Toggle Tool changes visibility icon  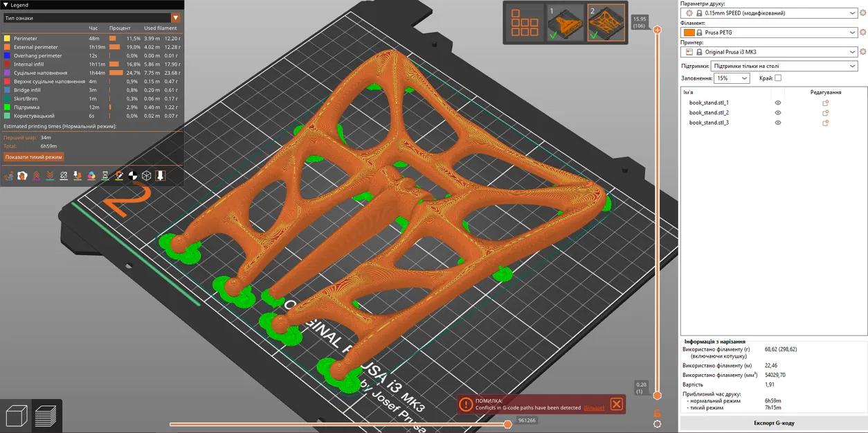78,176
